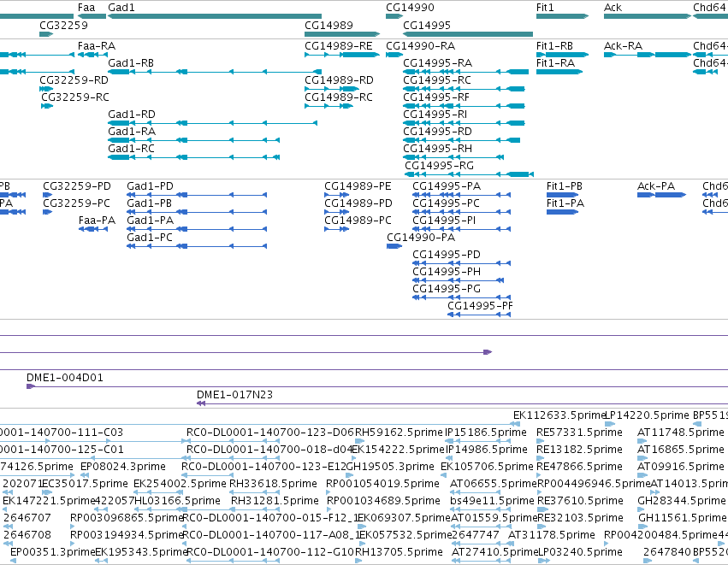This screenshot has width=728, height=565.
Task: Select protein Gad1-PD
Action: point(197,195)
